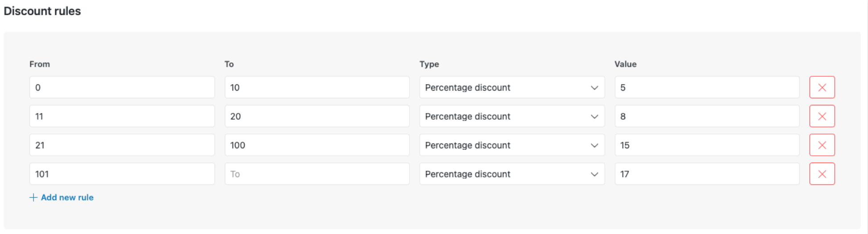Screen dimensions: 868x234
Task: Edit the To field containing 20
Action: pyautogui.click(x=317, y=116)
